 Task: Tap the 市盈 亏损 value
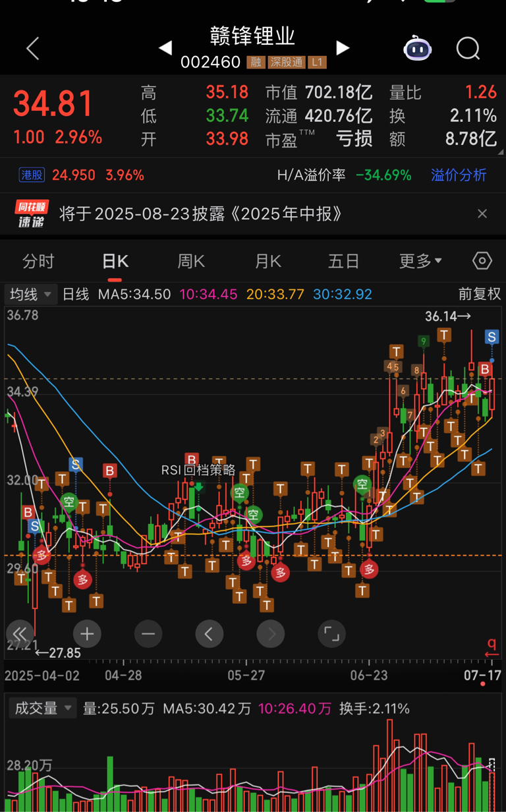tap(354, 138)
